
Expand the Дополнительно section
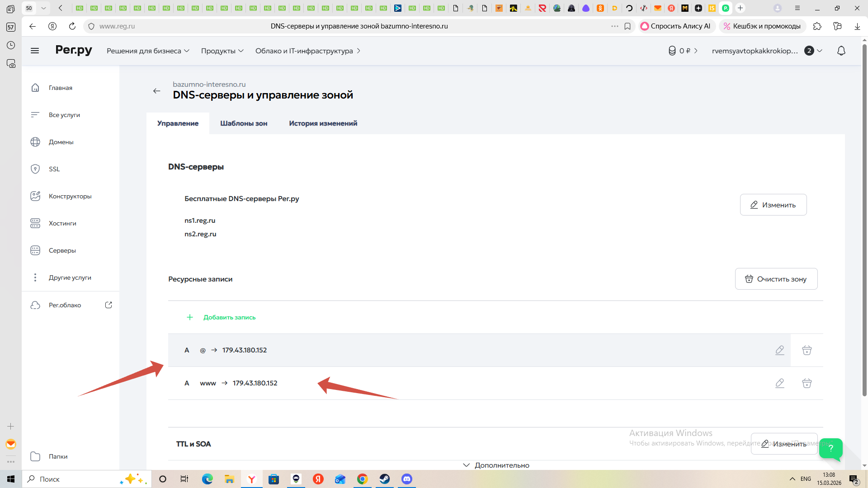pos(496,465)
